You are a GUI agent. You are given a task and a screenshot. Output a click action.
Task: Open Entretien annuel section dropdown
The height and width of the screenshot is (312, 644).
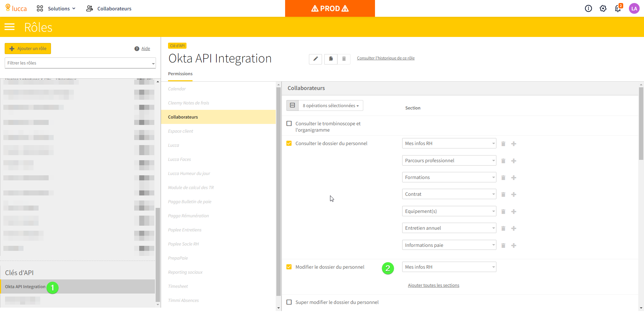coord(449,228)
